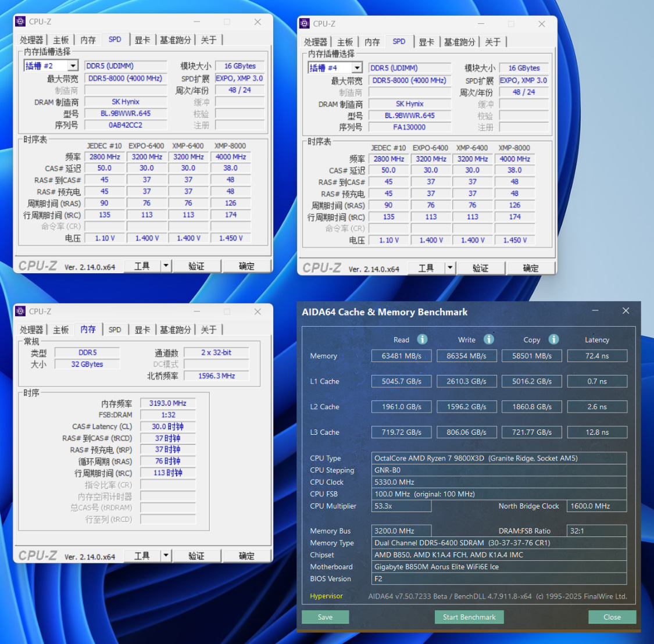This screenshot has height=644, width=654.
Task: Click Hypervisor label in AIDA64
Action: pyautogui.click(x=326, y=596)
